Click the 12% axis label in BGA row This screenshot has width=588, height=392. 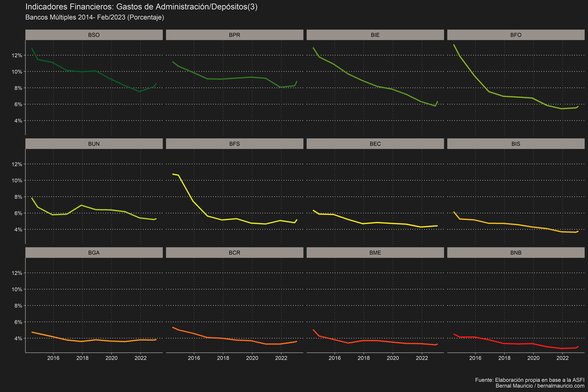coord(17,273)
